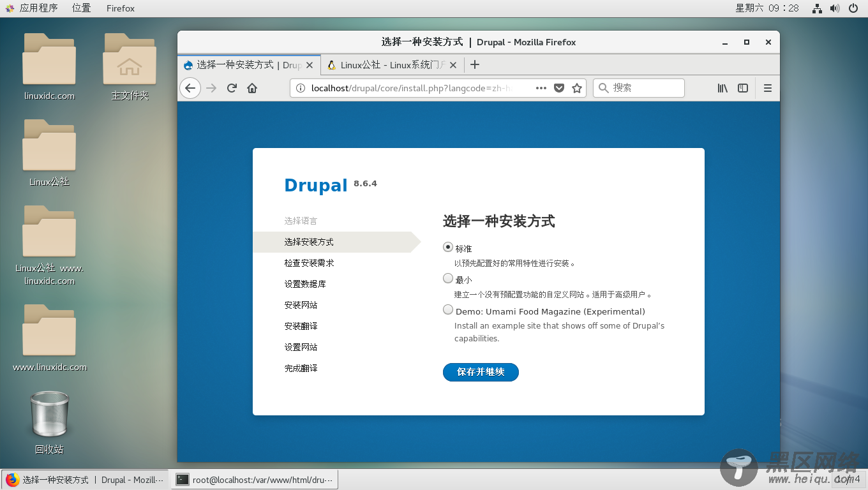Click the volume icon in top bar
Screen dimensions: 868x490
pos(835,8)
